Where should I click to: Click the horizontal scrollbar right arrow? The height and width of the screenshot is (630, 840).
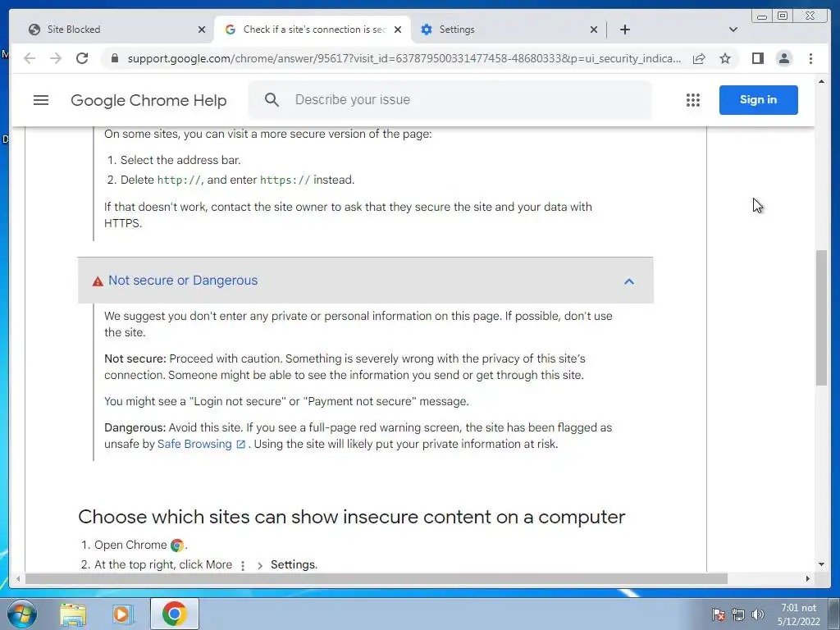pyautogui.click(x=808, y=578)
